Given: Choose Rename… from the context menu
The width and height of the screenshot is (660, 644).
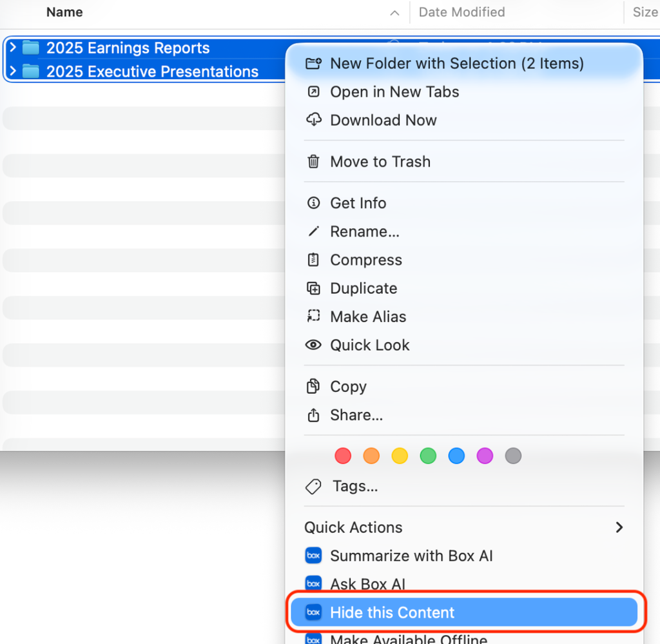Looking at the screenshot, I should [x=364, y=231].
